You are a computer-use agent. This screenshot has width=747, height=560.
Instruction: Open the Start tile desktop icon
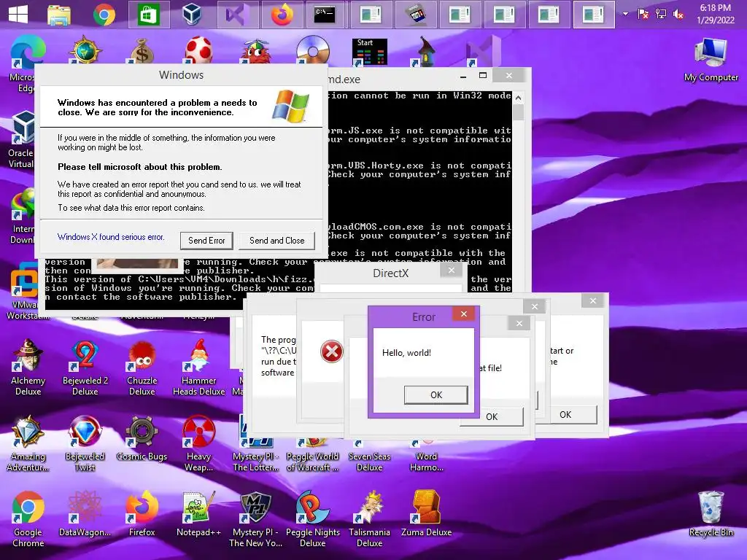pos(369,52)
